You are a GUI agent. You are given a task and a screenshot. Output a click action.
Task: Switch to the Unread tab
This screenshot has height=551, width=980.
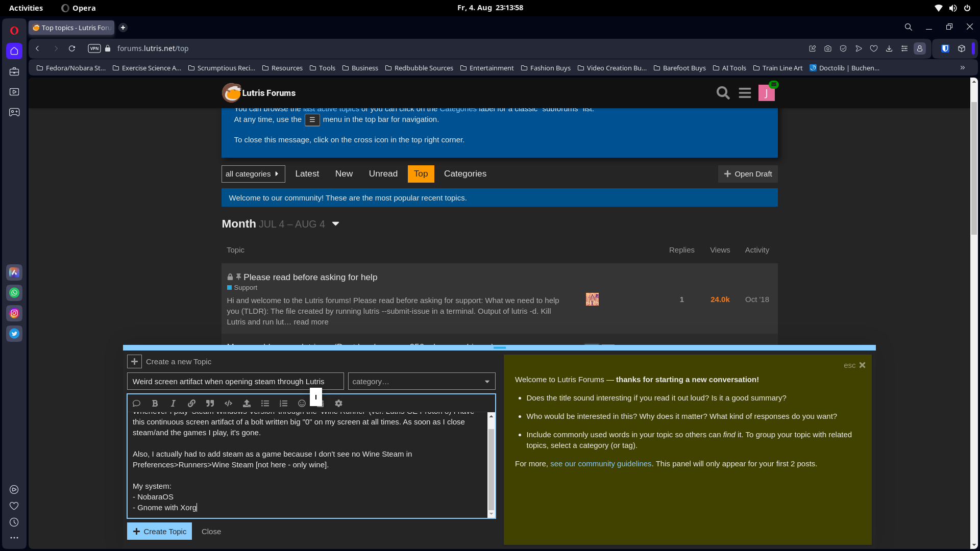click(x=383, y=174)
